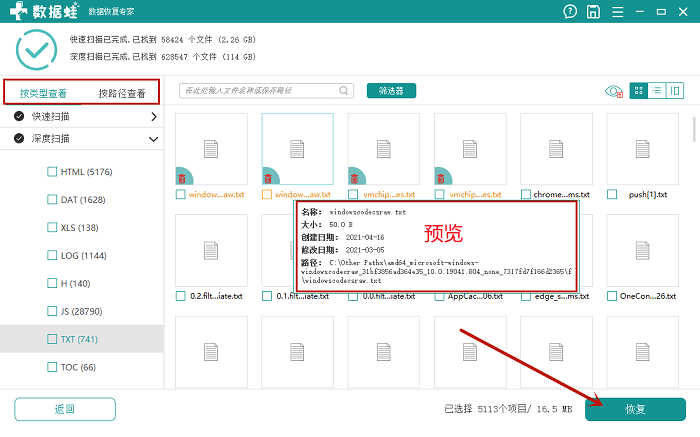
Task: Switch to detail column view icon
Action: 675,91
